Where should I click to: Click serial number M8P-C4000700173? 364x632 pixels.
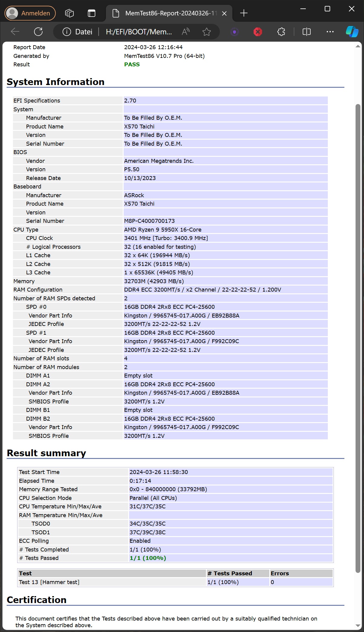(x=149, y=221)
